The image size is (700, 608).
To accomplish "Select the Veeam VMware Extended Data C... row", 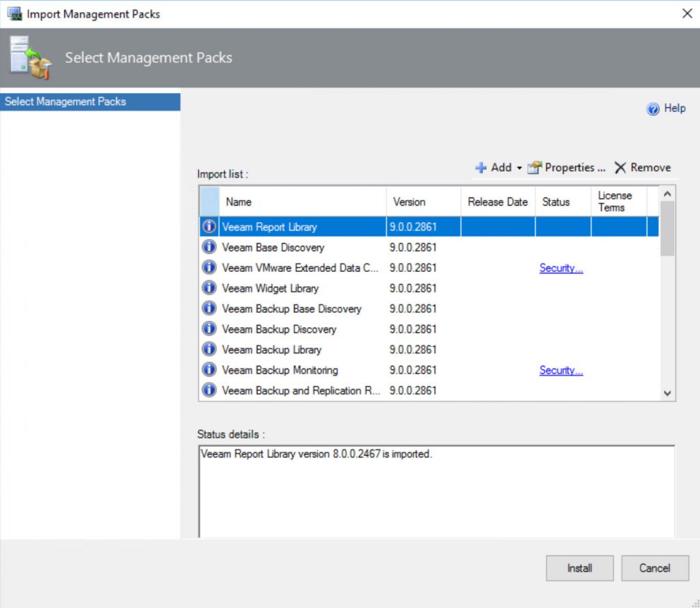I will pos(429,268).
